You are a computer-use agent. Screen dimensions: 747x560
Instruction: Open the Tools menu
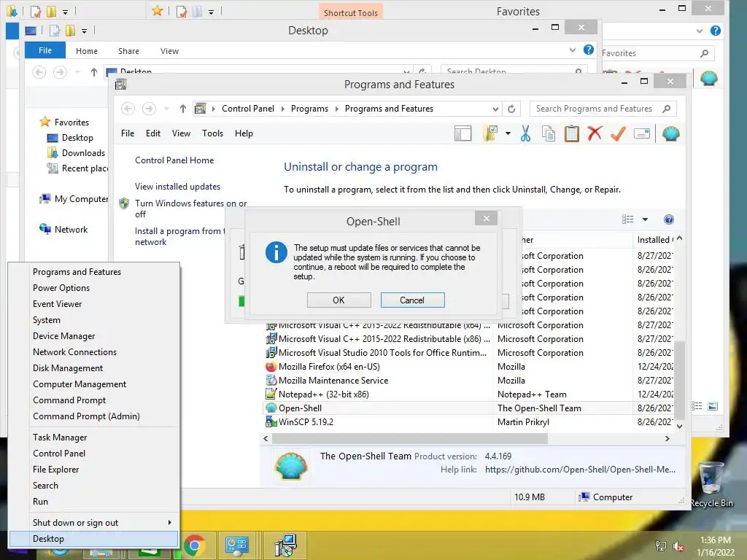click(x=212, y=133)
